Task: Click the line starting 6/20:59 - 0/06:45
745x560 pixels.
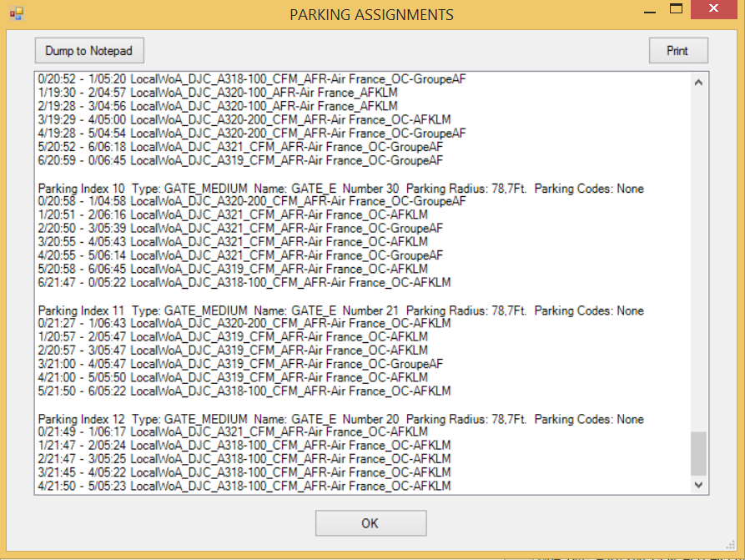Action: pyautogui.click(x=240, y=161)
